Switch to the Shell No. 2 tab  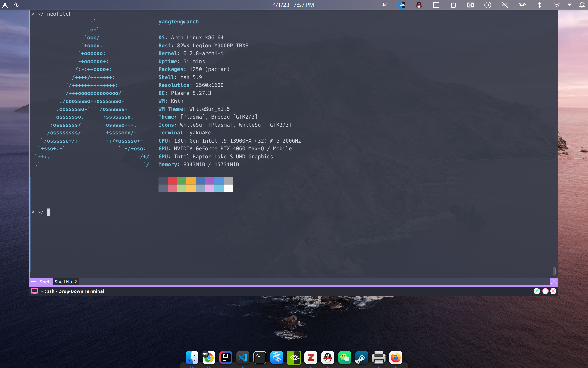click(66, 282)
